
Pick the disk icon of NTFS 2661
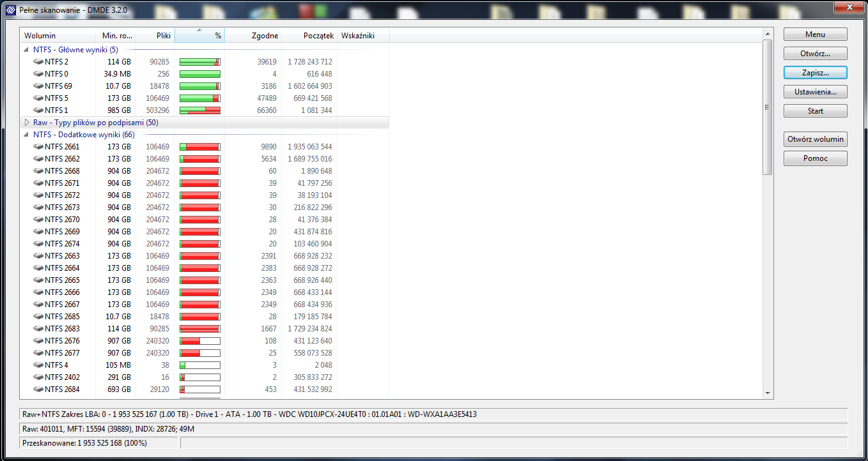(38, 147)
